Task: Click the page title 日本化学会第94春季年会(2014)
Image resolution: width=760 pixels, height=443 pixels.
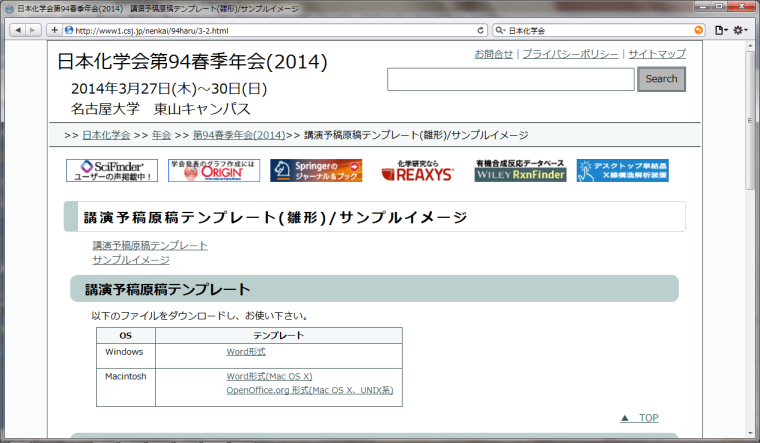Action: coord(192,62)
